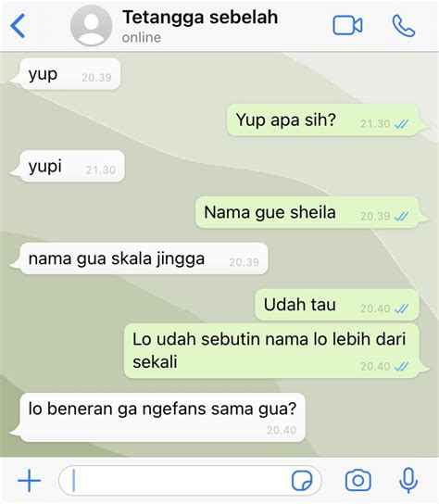Open the sticker picker in the message box
439x504 pixels.
tap(302, 481)
